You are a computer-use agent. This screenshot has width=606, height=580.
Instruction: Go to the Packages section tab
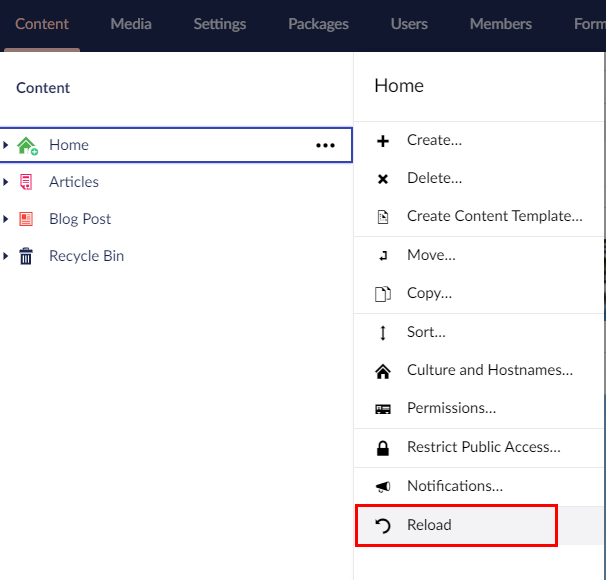click(x=318, y=24)
